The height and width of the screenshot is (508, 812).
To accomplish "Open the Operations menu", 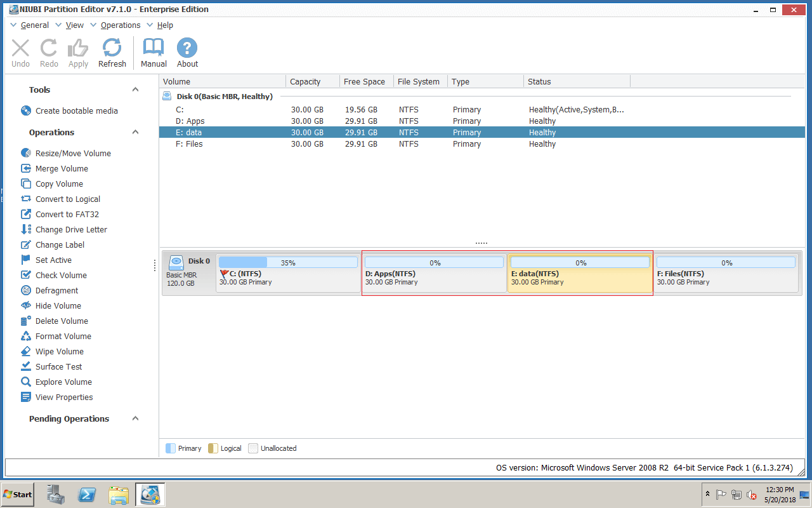I will tap(120, 25).
